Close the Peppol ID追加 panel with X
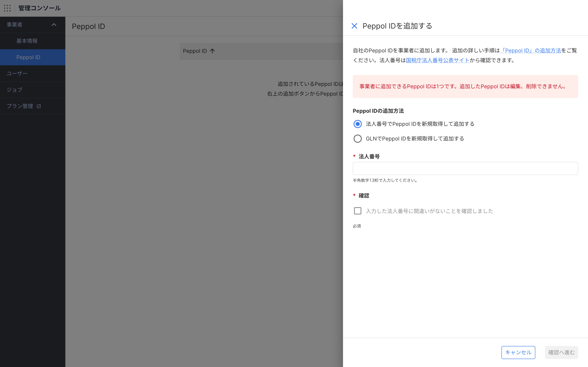The image size is (588, 367). coord(354,26)
